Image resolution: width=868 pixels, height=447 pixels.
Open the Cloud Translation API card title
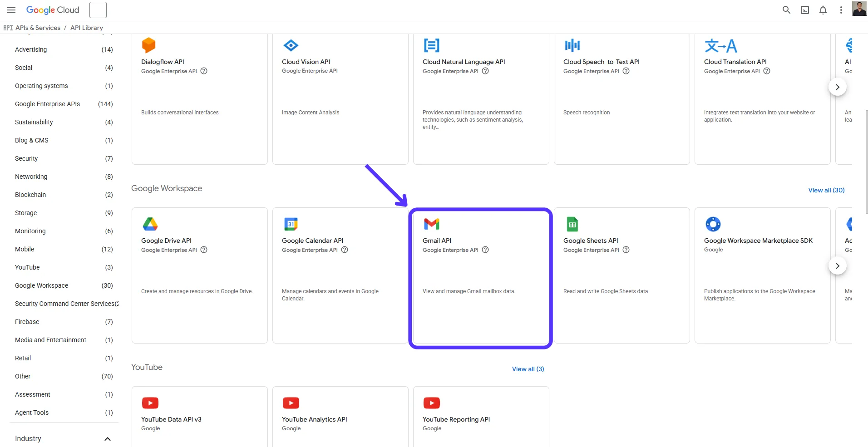pyautogui.click(x=735, y=62)
